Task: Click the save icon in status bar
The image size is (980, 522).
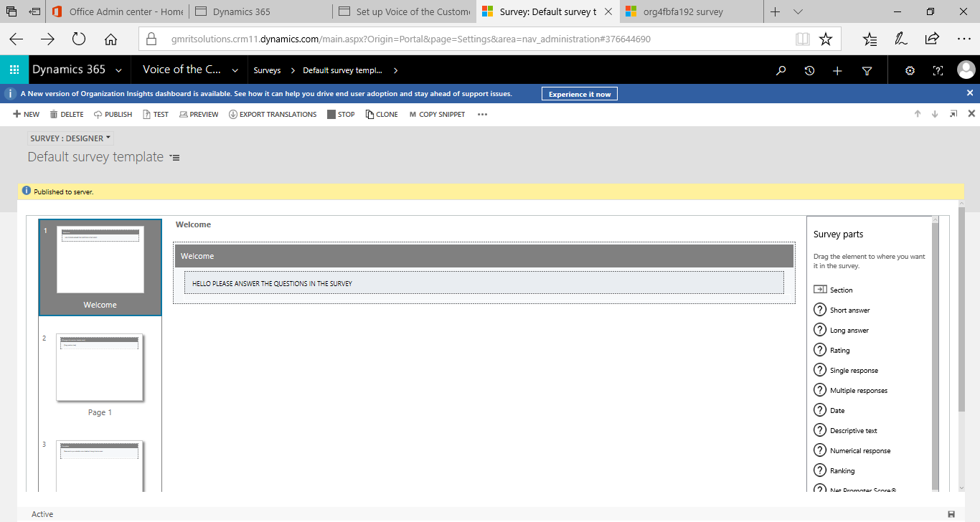Action: click(x=951, y=514)
